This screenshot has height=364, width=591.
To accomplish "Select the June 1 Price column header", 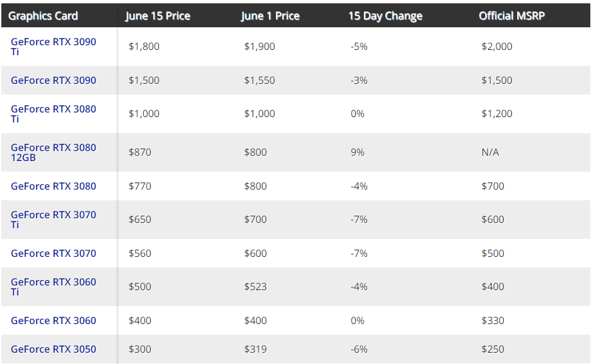I will tap(271, 16).
